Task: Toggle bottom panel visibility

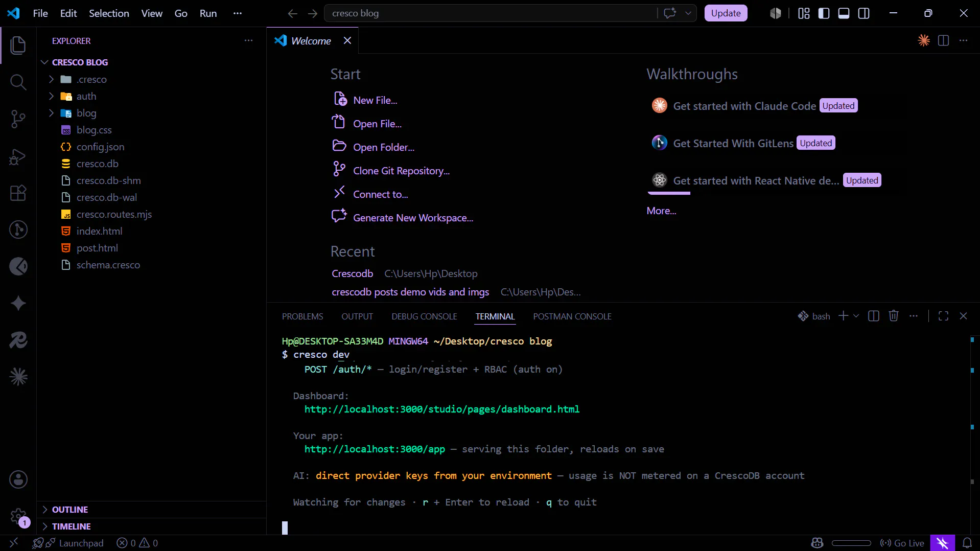Action: pos(844,13)
